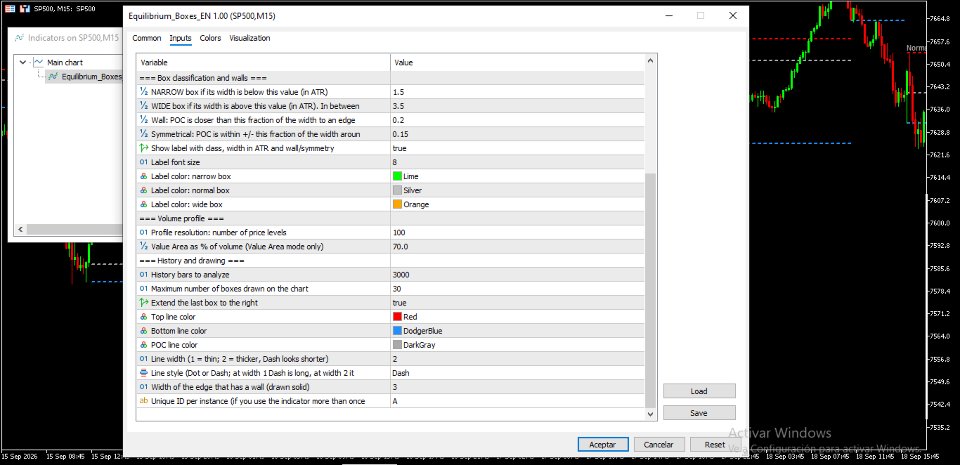The height and width of the screenshot is (465, 960).
Task: Open the Visualization tab
Action: 250,38
